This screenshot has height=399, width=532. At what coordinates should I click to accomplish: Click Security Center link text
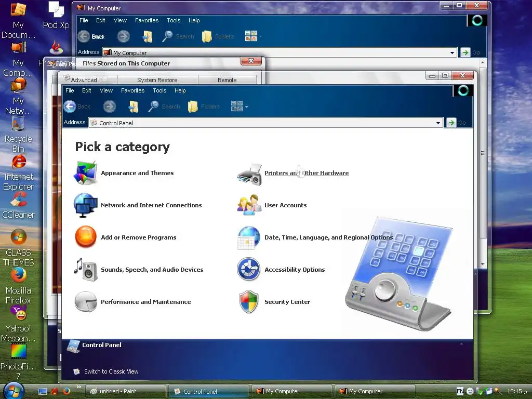(x=287, y=302)
